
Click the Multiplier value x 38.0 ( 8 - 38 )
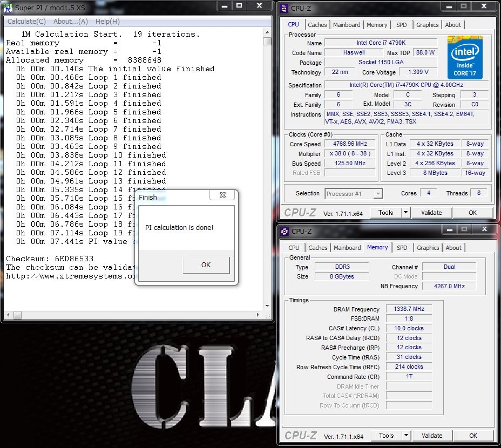350,153
